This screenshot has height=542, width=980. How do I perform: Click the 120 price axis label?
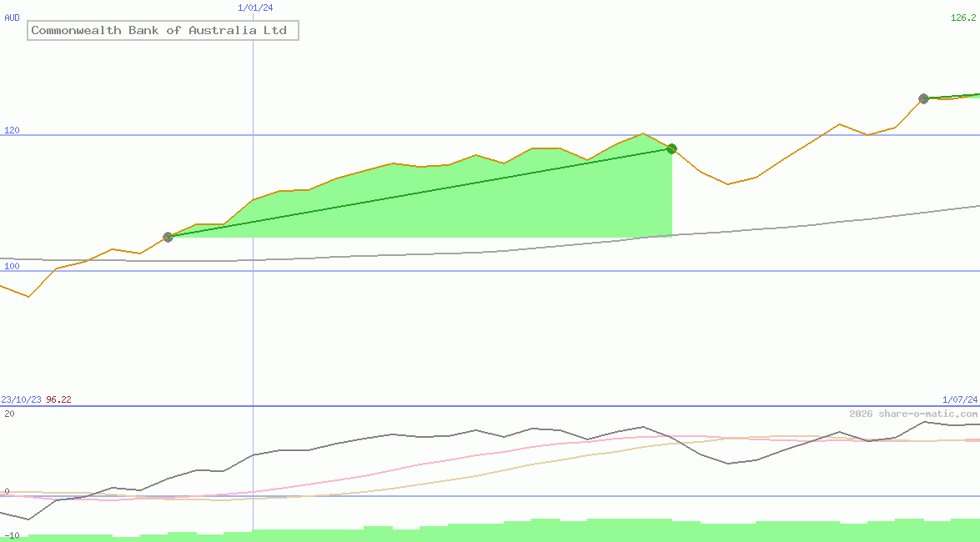click(x=12, y=130)
